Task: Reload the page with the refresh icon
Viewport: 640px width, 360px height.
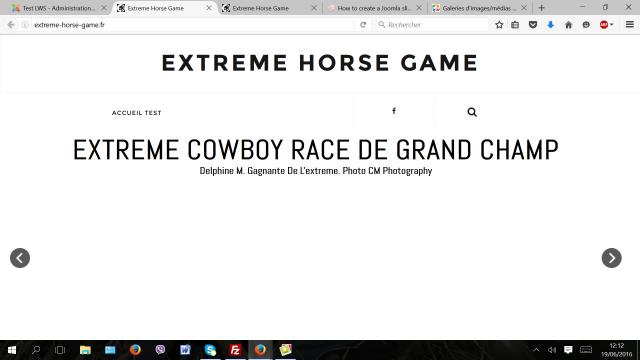Action: click(363, 25)
